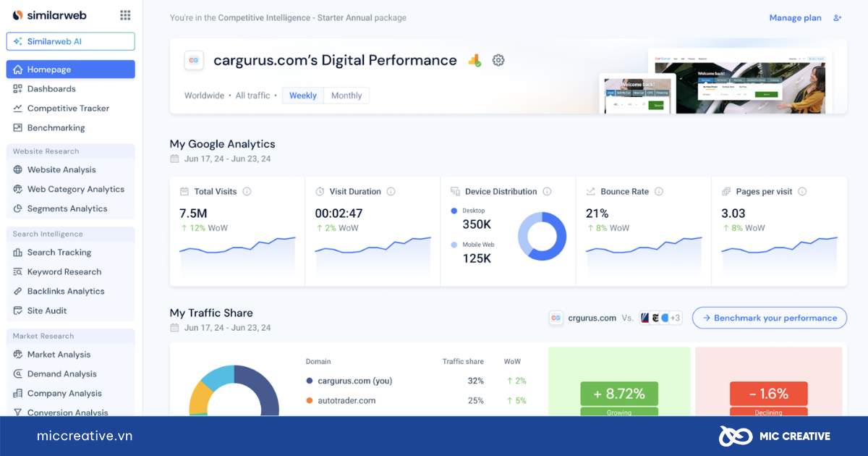Click the Desktop legend dot
Viewport: 868px width, 456px height.
click(x=454, y=211)
